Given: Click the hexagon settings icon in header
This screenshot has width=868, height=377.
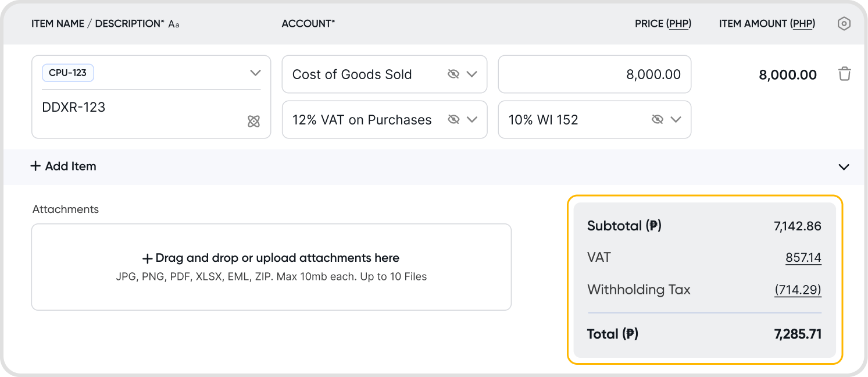Looking at the screenshot, I should (x=844, y=24).
